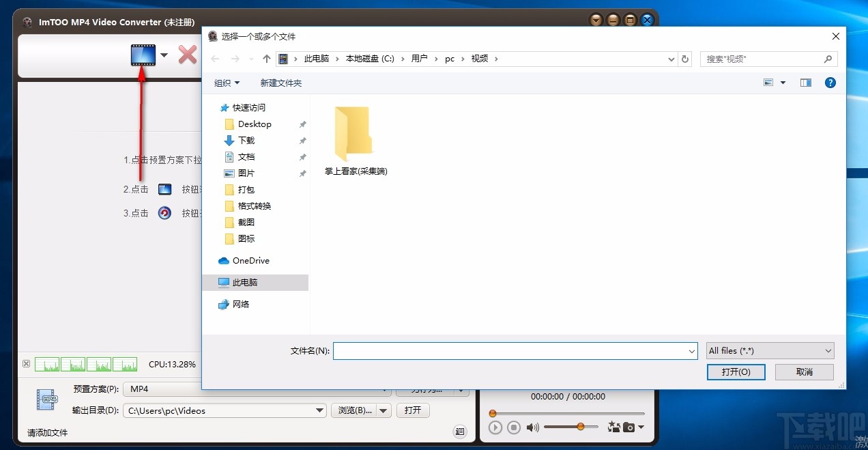Select the 掌上看家(采集端) folder
This screenshot has width=868, height=450.
[353, 137]
